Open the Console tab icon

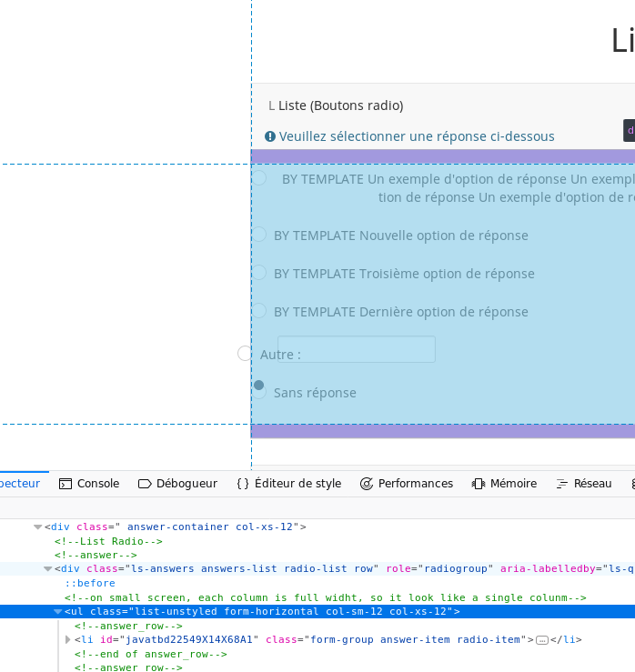click(66, 484)
